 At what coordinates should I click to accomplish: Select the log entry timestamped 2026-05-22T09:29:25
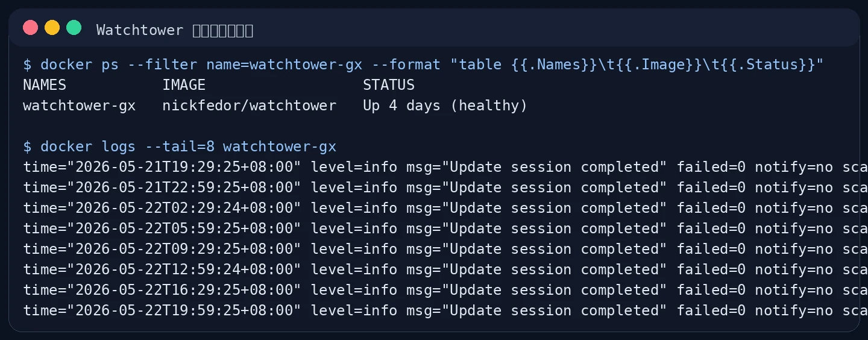pyautogui.click(x=445, y=249)
